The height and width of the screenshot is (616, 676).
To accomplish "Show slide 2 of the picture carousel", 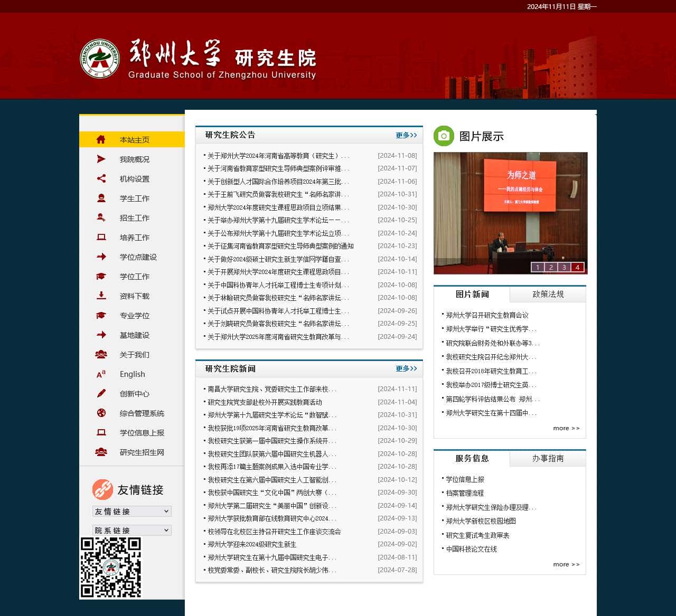I will (x=551, y=267).
